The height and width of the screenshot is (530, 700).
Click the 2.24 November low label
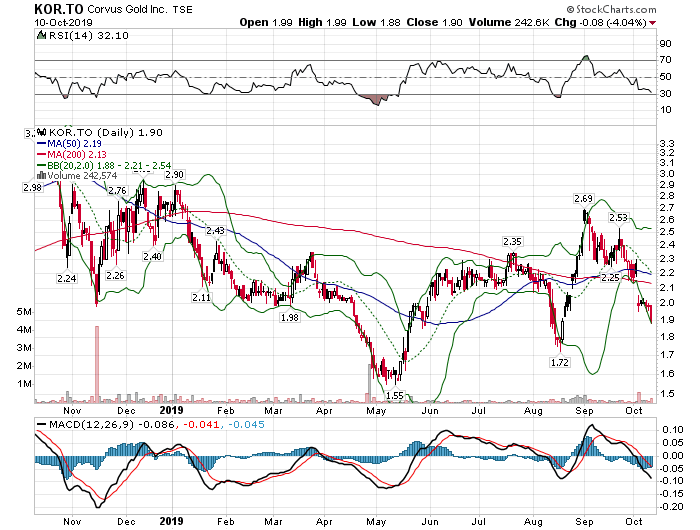pos(67,279)
